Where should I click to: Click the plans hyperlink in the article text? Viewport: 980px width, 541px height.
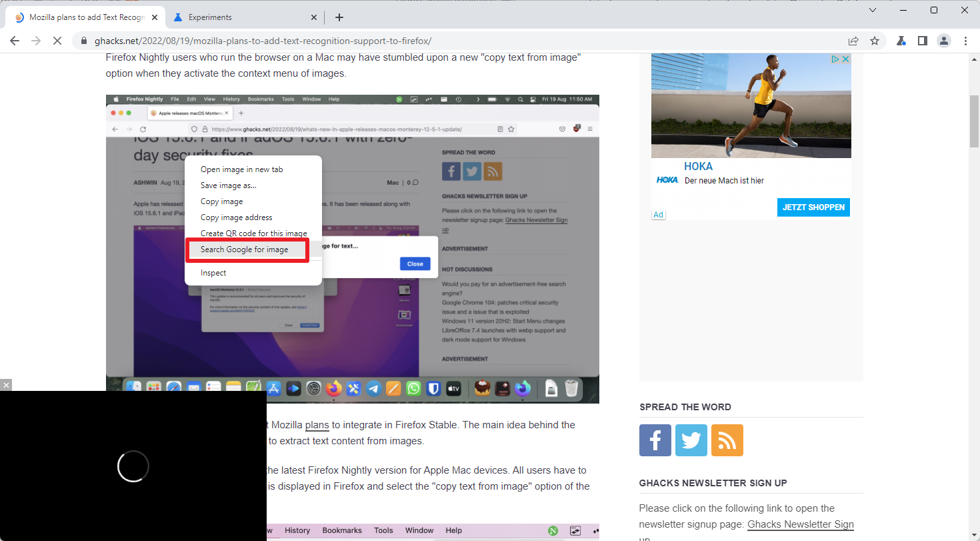[x=317, y=425]
